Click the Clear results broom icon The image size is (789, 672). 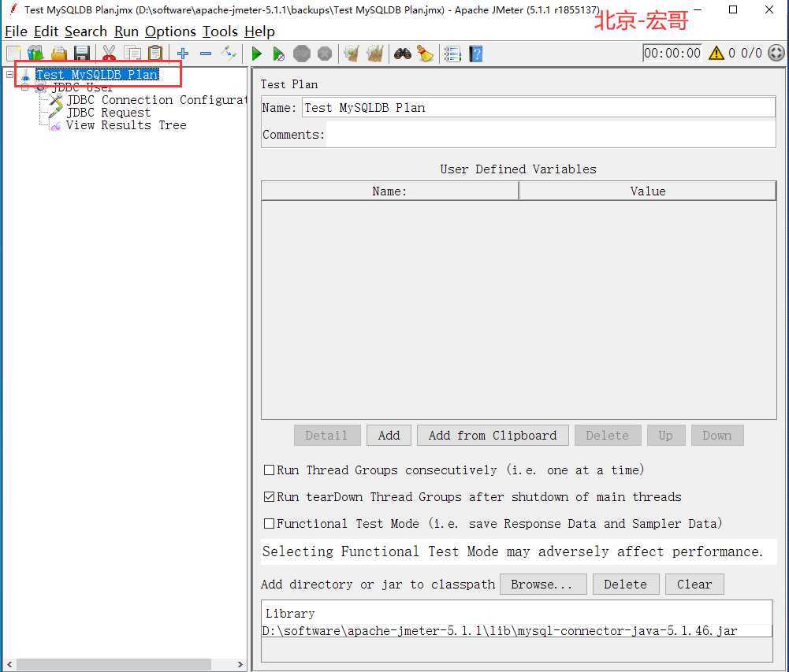pos(352,54)
